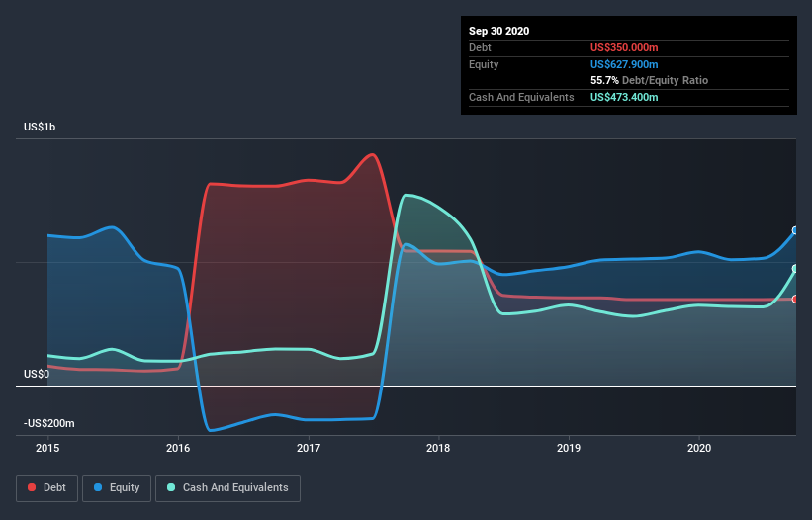
Task: Click the US$627.900m equity value
Action: [624, 64]
